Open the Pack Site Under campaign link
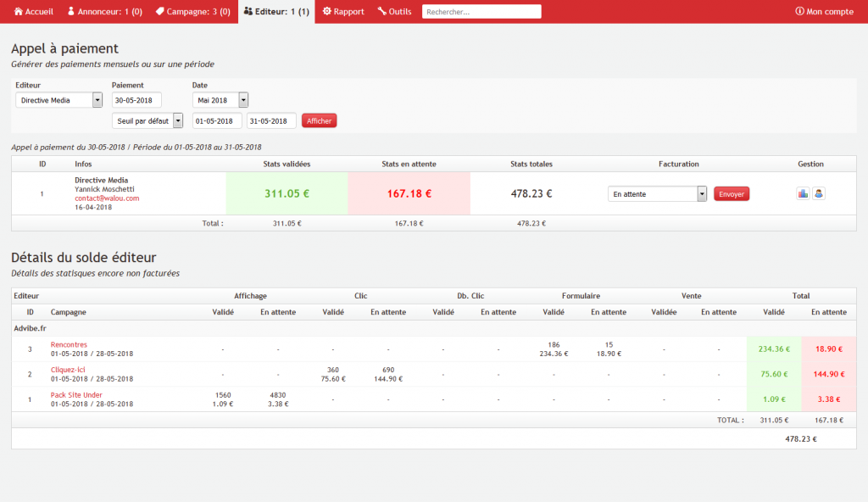Viewport: 868px width, 502px height. (76, 395)
